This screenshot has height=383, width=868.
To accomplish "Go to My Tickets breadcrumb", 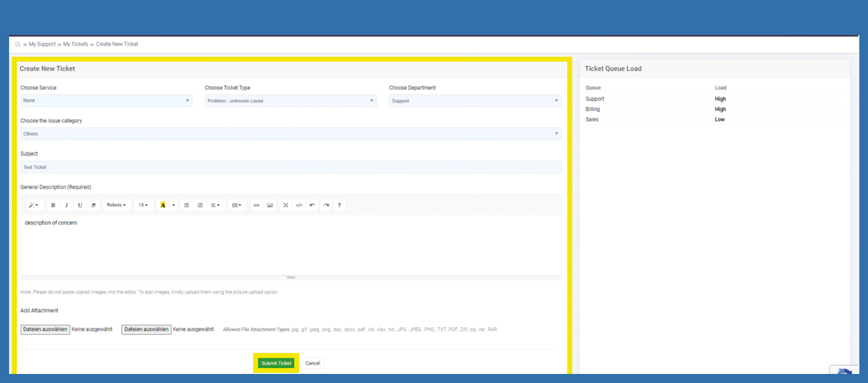I will coord(76,44).
